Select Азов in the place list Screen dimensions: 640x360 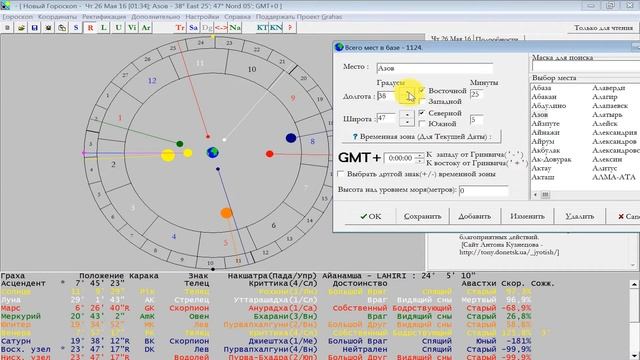click(x=540, y=115)
